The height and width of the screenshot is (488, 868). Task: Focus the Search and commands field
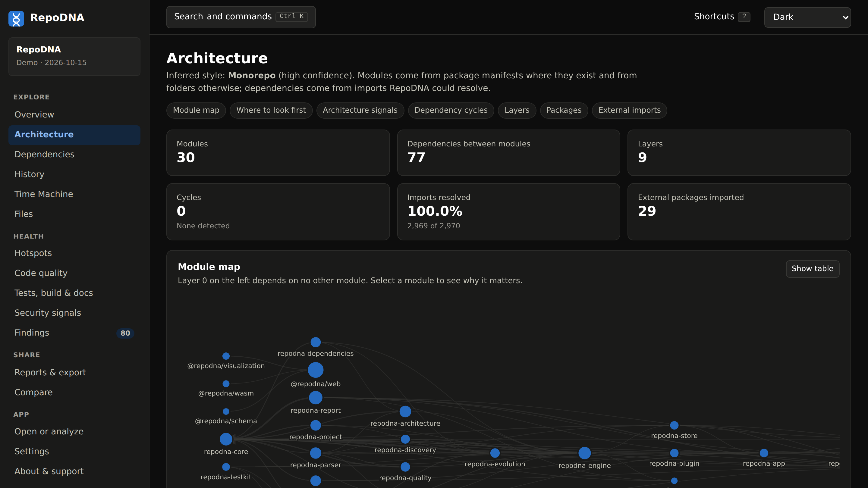click(x=241, y=17)
